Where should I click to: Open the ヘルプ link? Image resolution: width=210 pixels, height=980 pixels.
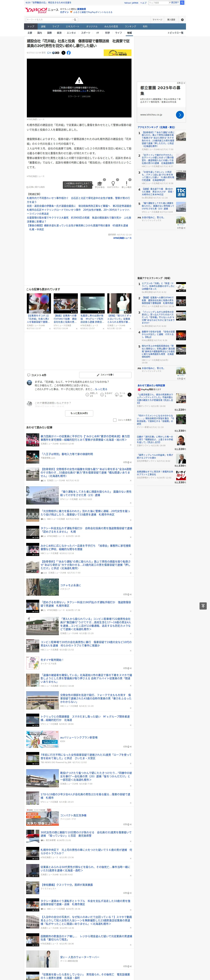tap(143, 3)
